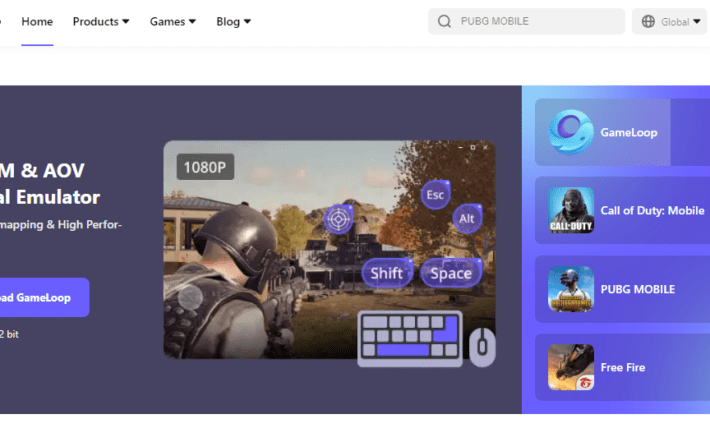This screenshot has width=710, height=428.
Task: Click the 1080P resolution badge
Action: coord(205,167)
